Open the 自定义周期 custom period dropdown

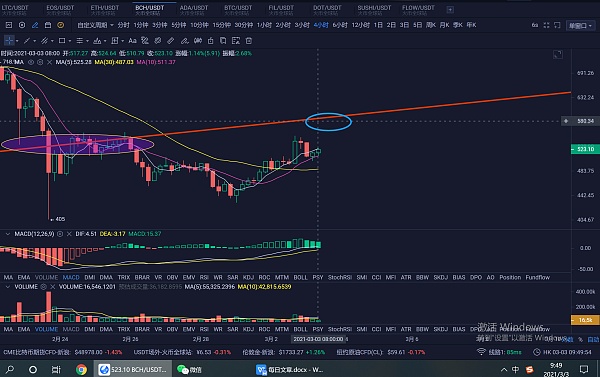tap(95, 25)
